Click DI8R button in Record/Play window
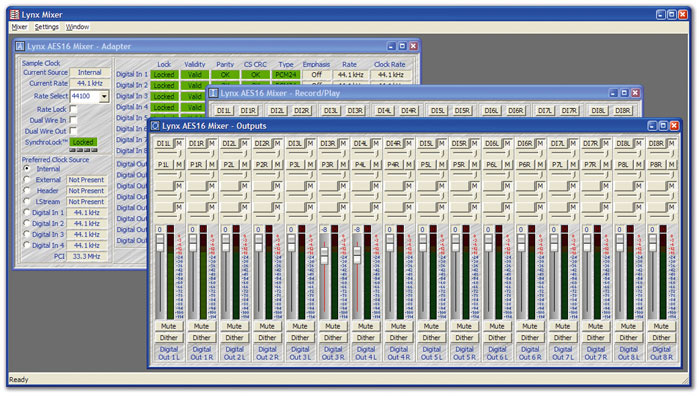Image resolution: width=700 pixels, height=396 pixels. point(623,110)
